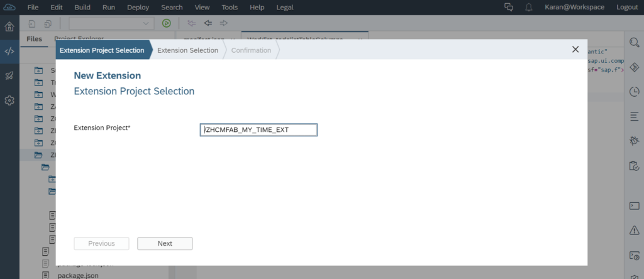Click the green Run button in toolbar

pyautogui.click(x=166, y=23)
